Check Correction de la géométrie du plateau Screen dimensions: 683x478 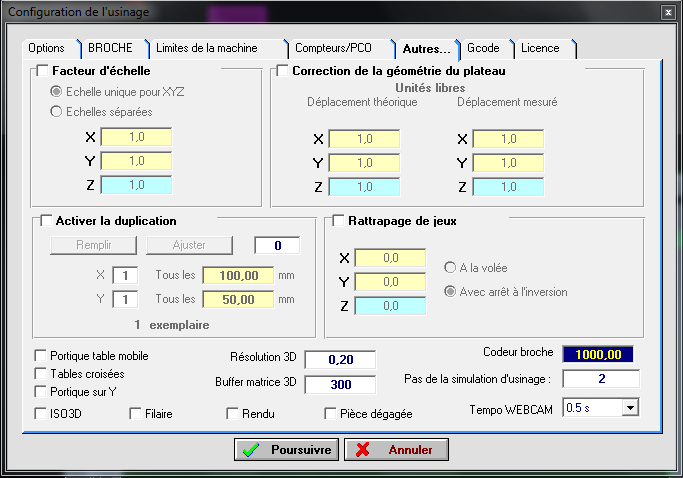[283, 72]
